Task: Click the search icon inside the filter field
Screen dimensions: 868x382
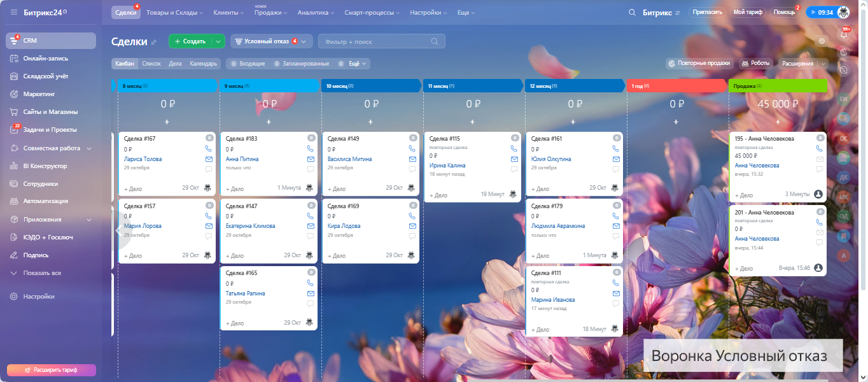Action: pyautogui.click(x=435, y=41)
